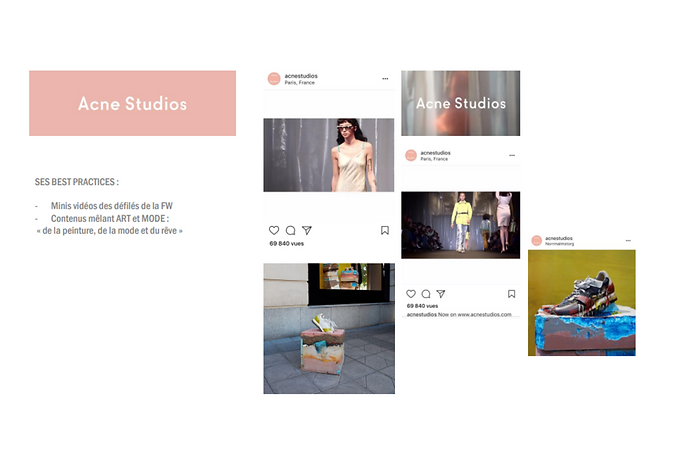Share the runway show post via paper plane

tap(441, 294)
